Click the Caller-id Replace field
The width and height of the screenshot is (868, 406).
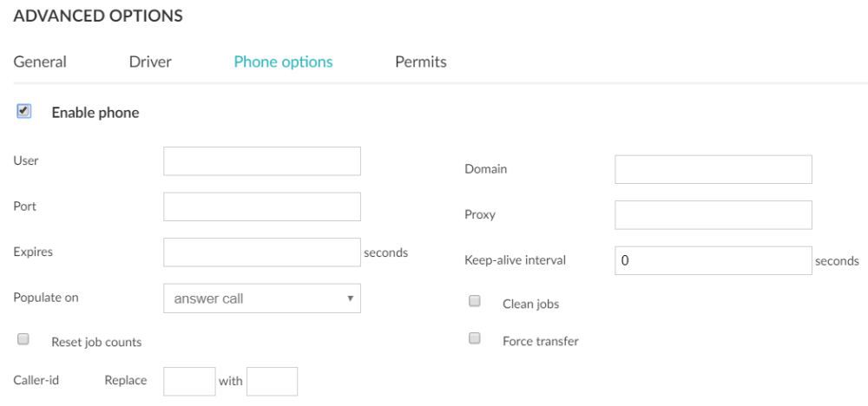pos(189,382)
